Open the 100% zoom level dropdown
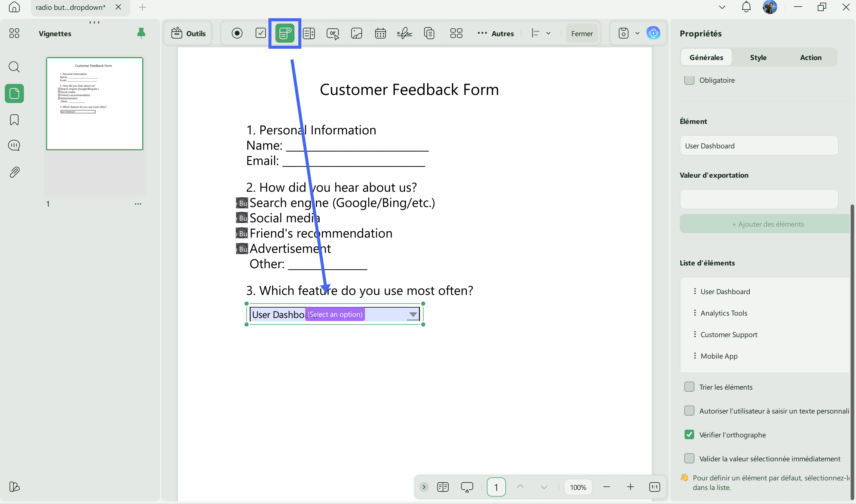 tap(578, 487)
